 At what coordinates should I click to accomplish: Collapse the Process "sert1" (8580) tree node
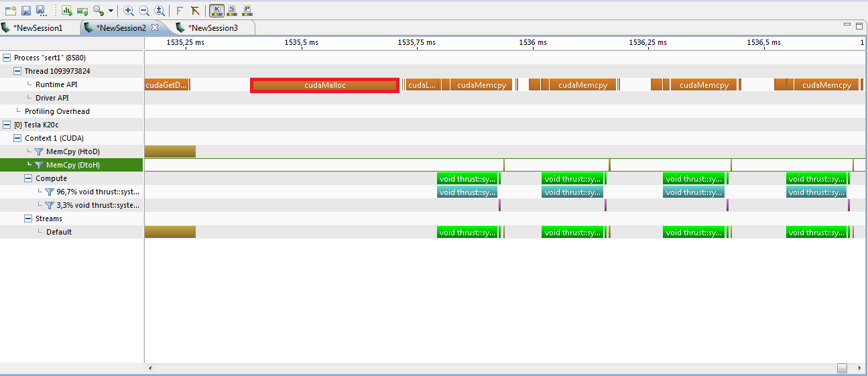7,58
